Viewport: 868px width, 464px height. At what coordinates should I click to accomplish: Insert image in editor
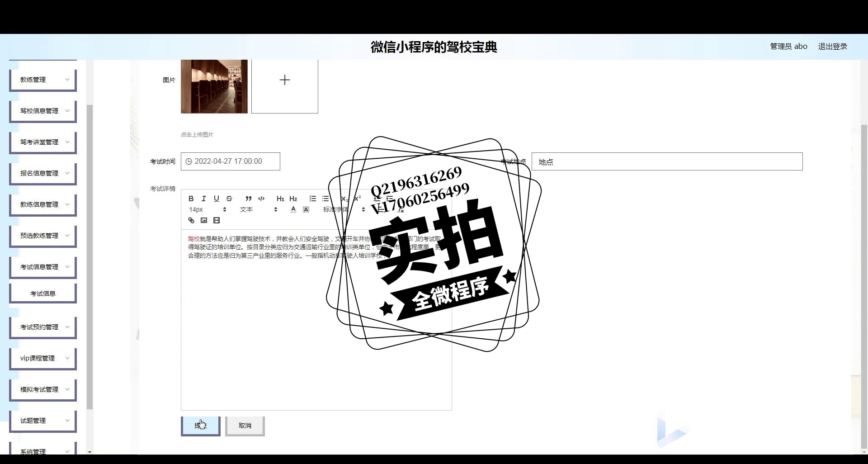pyautogui.click(x=204, y=220)
